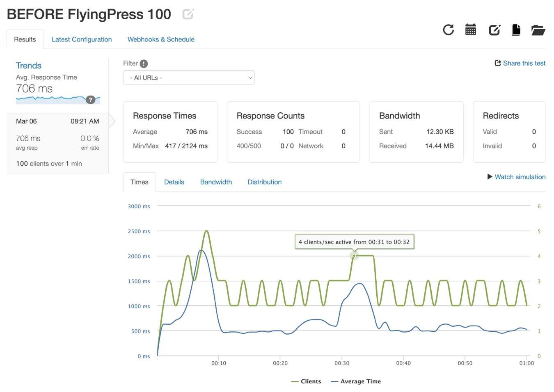Click the Trends heading link
Screen dimensions: 554x392
click(28, 66)
